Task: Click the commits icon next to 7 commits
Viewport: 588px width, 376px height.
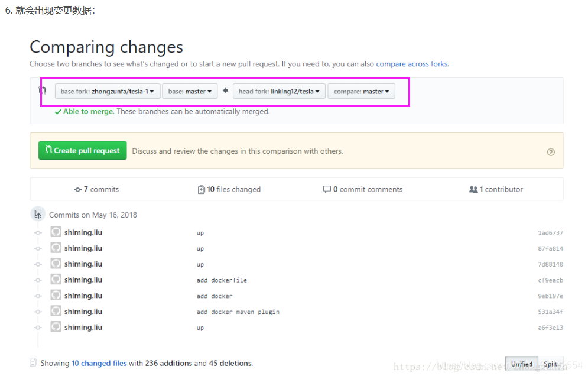Action: point(77,190)
